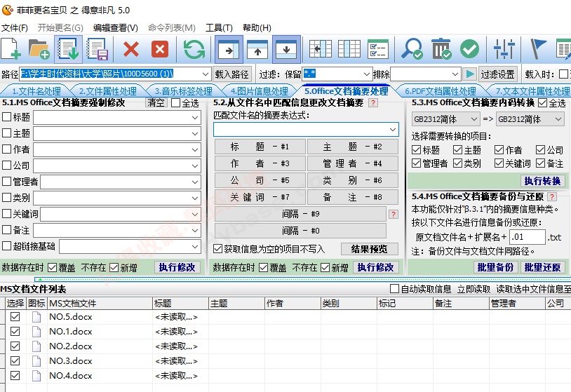Click the 执行转换 button
The width and height of the screenshot is (571, 392).
[x=542, y=181]
